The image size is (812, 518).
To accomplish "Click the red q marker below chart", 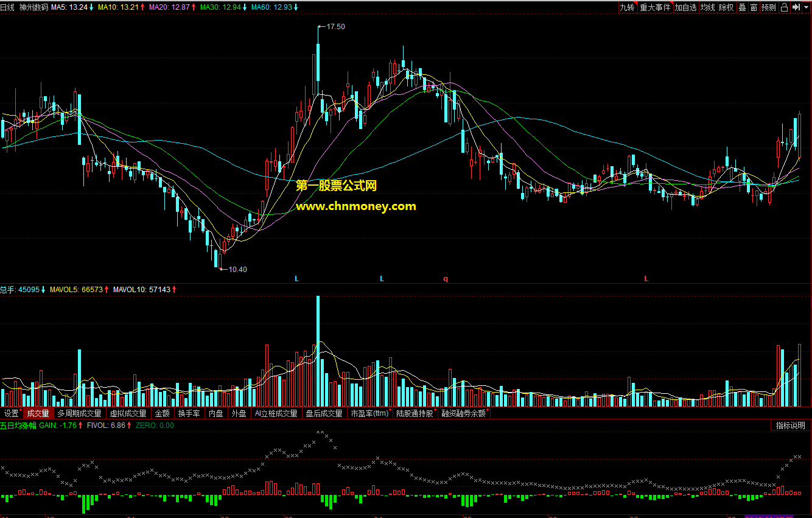I will click(x=445, y=278).
